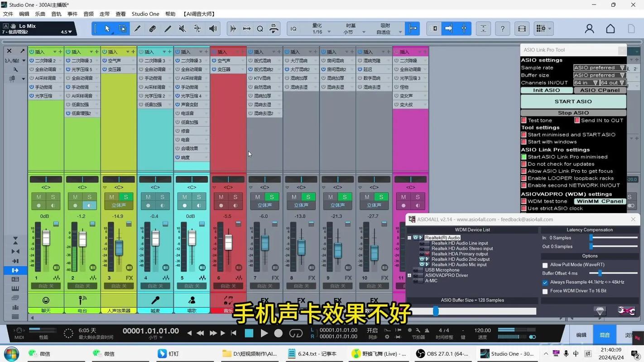Open the 音轨 menu
644x362 pixels.
[x=56, y=14]
